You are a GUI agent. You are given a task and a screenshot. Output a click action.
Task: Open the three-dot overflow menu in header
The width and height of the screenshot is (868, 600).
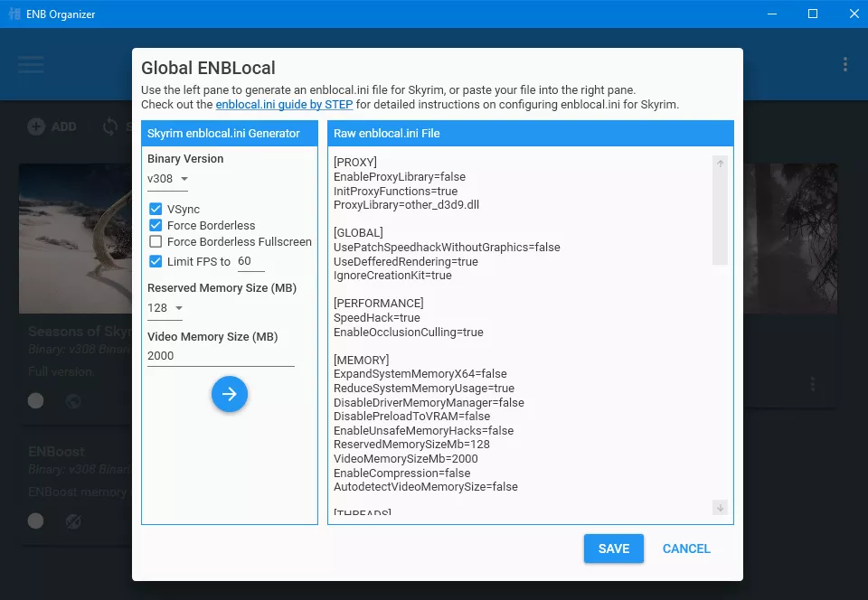pos(844,64)
